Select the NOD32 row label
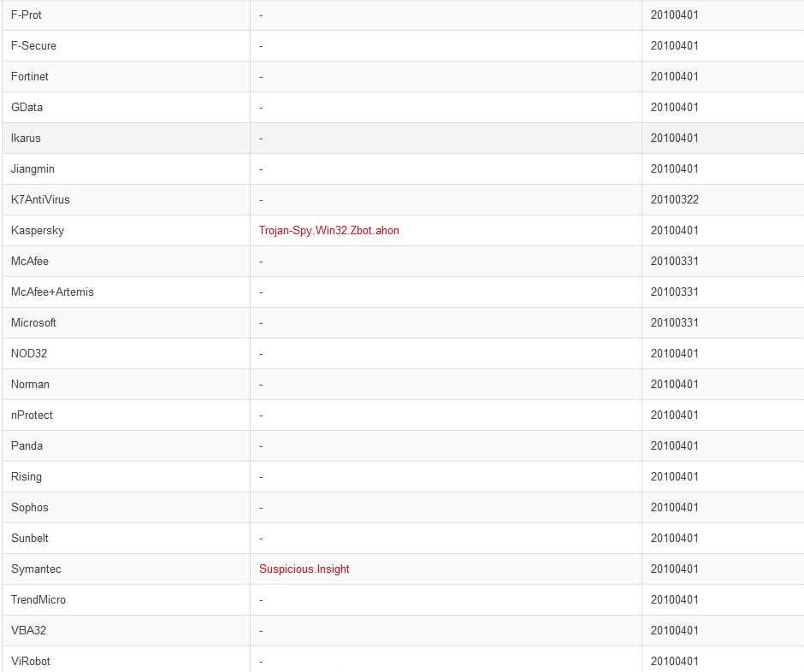 point(29,353)
